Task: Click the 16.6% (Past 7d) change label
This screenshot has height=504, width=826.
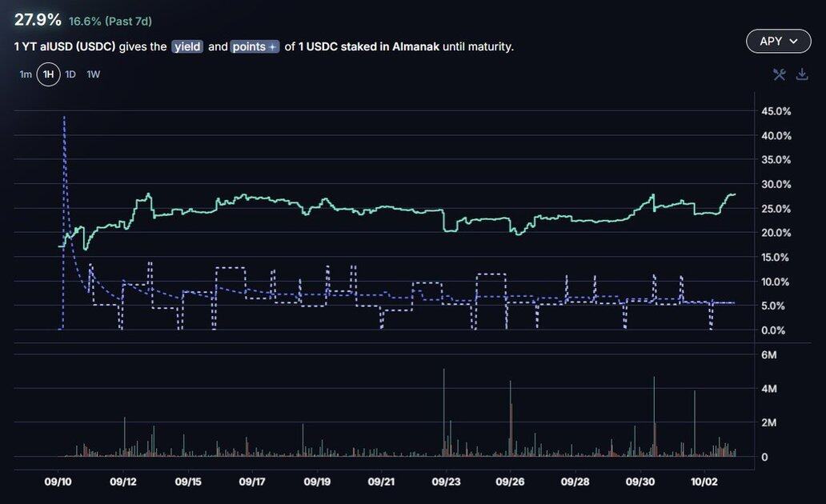Action: (x=110, y=21)
